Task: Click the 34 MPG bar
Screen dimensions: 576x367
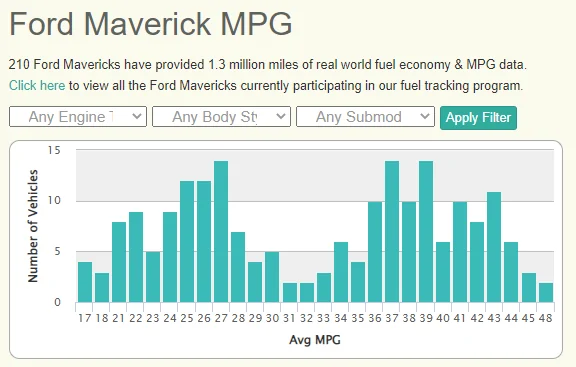Action: (x=341, y=272)
